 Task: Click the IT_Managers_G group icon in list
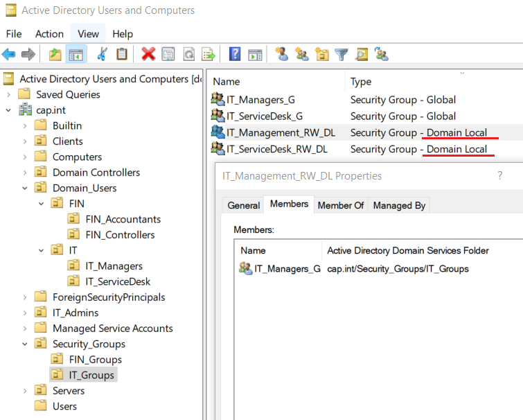pos(218,99)
